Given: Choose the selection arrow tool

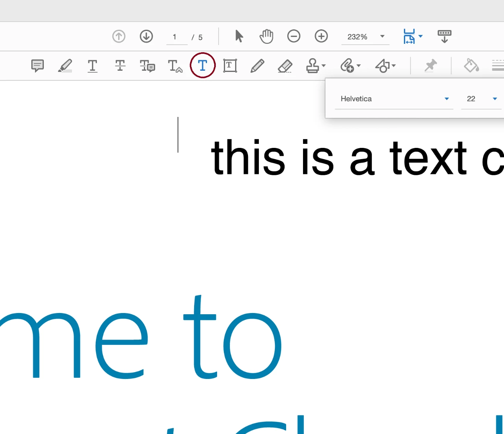Looking at the screenshot, I should [239, 36].
